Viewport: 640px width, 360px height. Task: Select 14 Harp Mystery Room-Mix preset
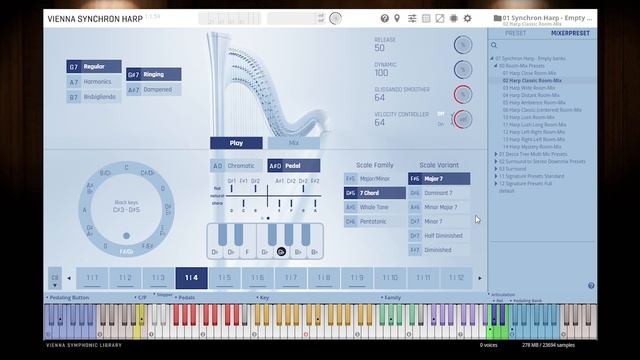point(532,147)
